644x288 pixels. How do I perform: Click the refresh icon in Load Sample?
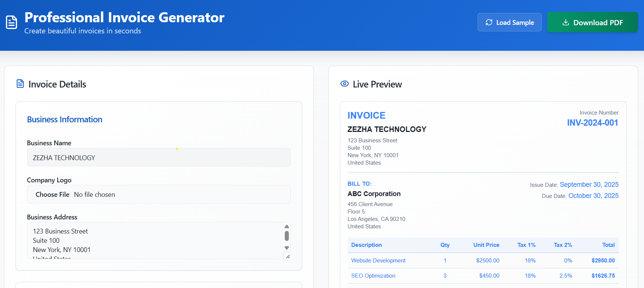(489, 22)
